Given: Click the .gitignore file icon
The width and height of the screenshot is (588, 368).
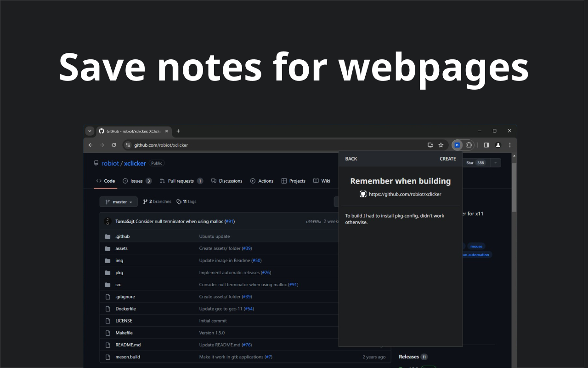Looking at the screenshot, I should click(107, 297).
